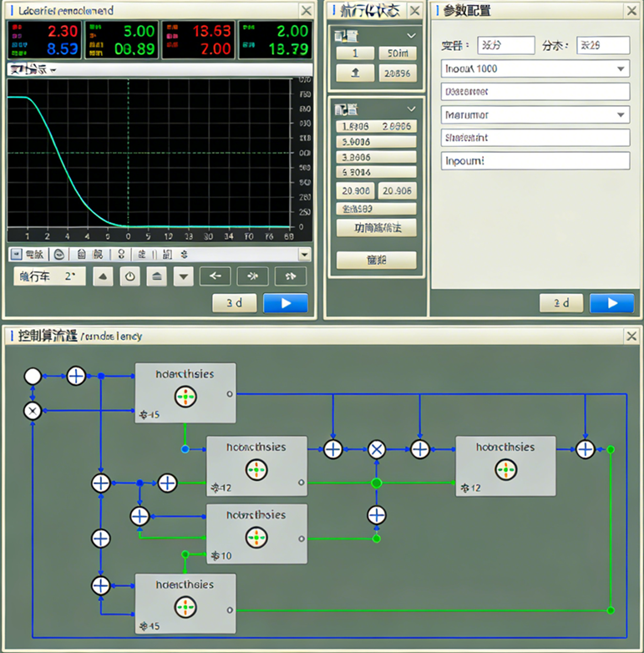
Task: Collapse the first section chevron in status panel
Action: (411, 36)
